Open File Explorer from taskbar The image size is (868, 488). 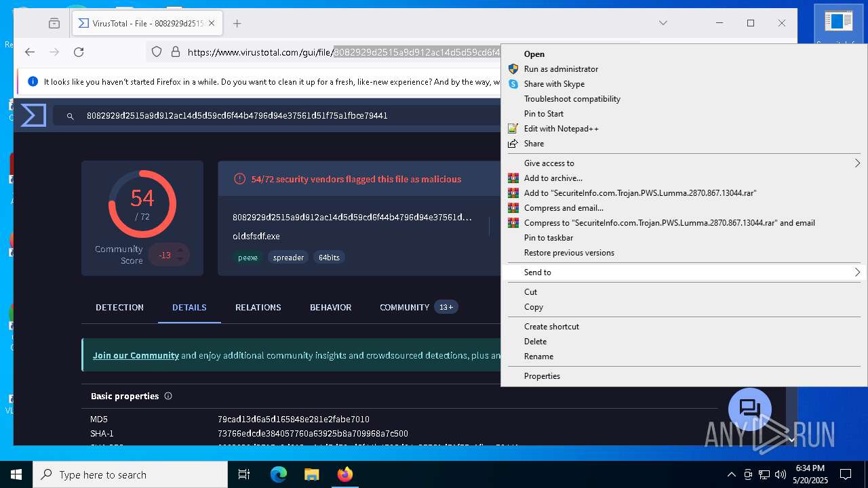tap(311, 474)
